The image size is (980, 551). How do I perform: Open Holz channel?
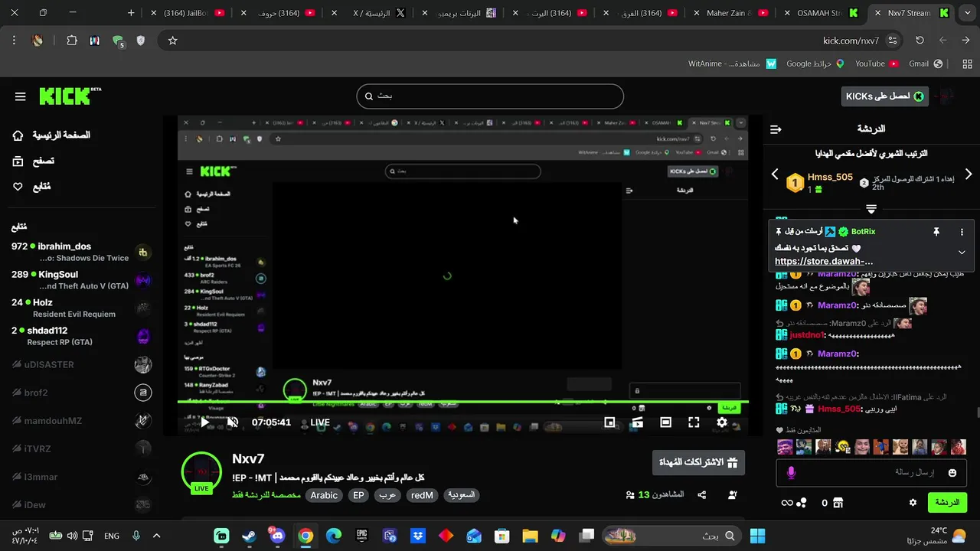80,308
